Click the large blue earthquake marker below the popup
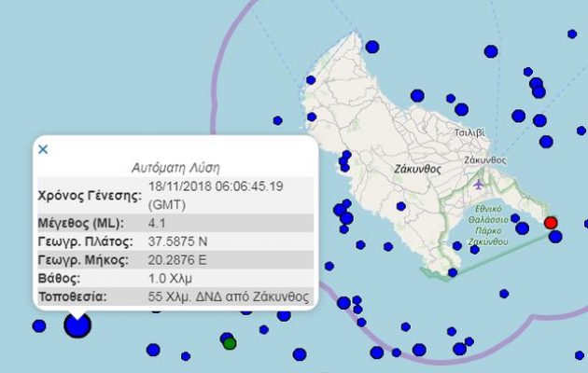588x373 pixels. pyautogui.click(x=77, y=325)
